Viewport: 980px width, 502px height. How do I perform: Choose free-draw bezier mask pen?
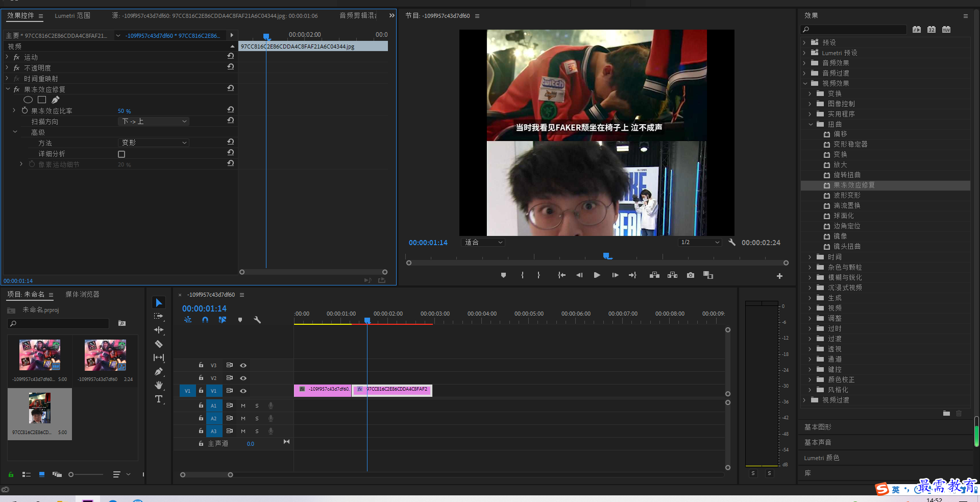point(56,100)
